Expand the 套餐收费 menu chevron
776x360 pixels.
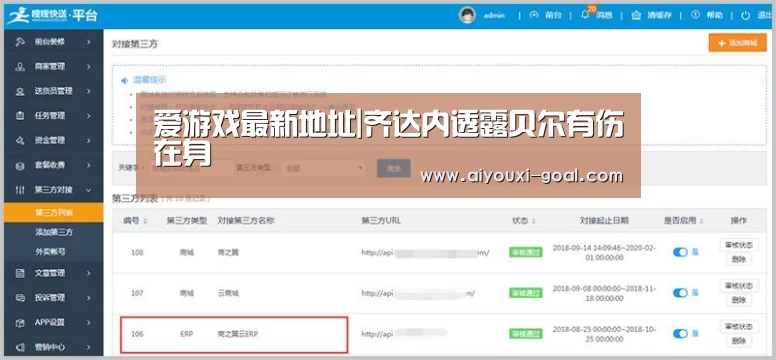89,165
